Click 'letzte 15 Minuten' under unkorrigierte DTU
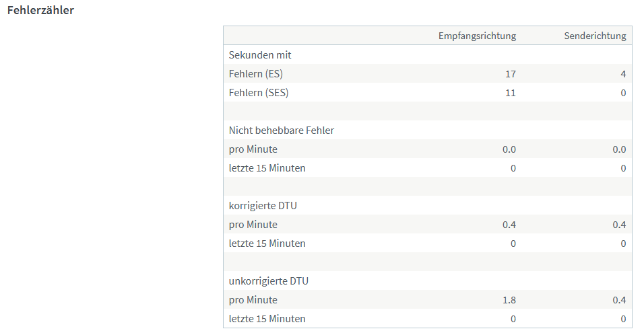The width and height of the screenshot is (644, 335). click(x=267, y=319)
